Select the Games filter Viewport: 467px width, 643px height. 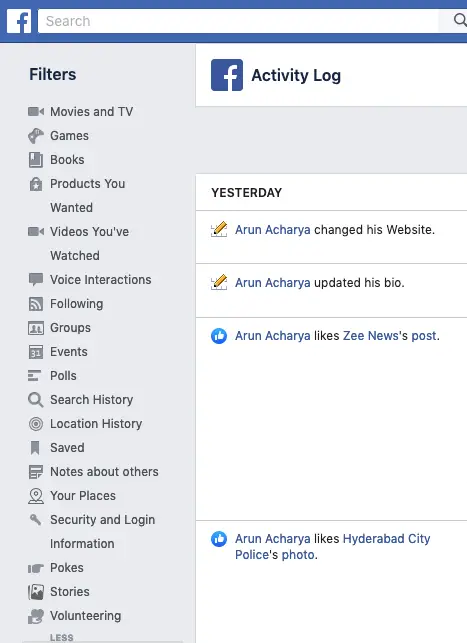click(69, 136)
